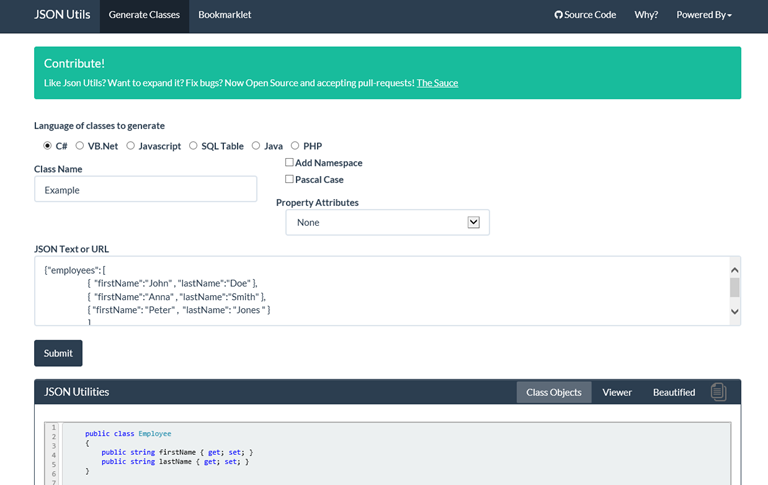Image resolution: width=768 pixels, height=485 pixels.
Task: Open the GitHub Source Code link
Action: pyautogui.click(x=585, y=15)
